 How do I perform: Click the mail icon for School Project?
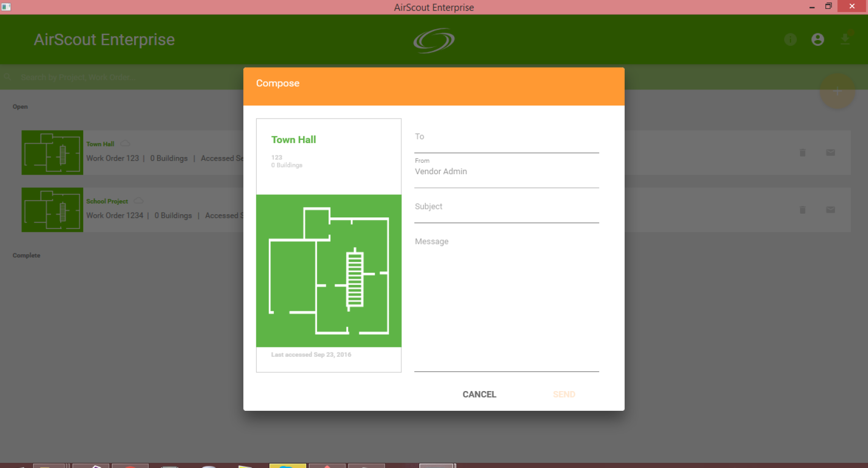pyautogui.click(x=831, y=210)
